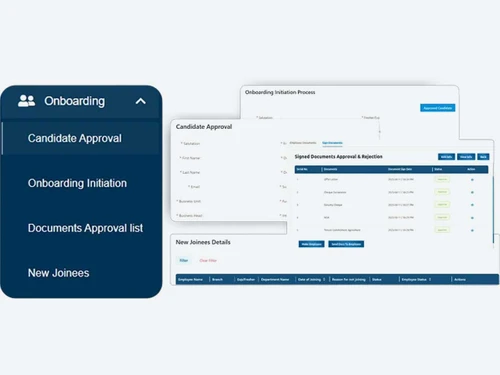The image size is (500, 375).
Task: Open Onboarding Initiation menu item
Action: click(77, 183)
